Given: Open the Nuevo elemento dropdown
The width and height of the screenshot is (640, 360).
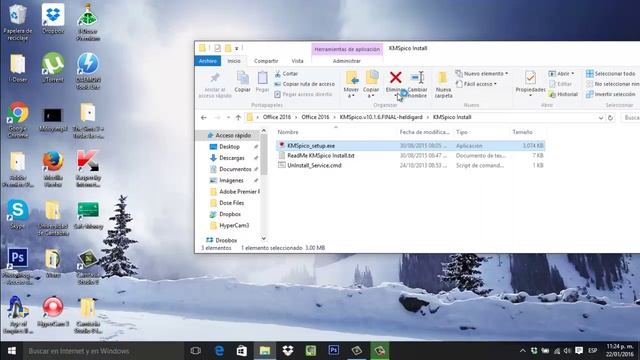Looking at the screenshot, I should [x=482, y=74].
